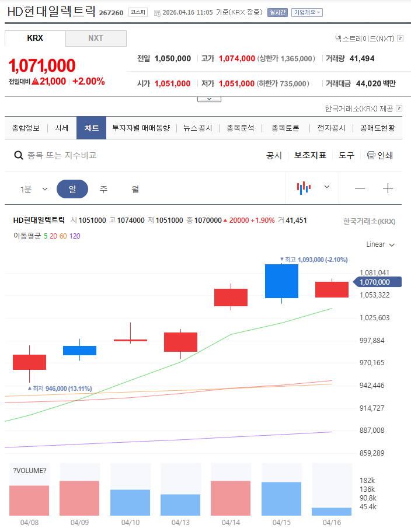Open the 종목토론 tab

click(285, 128)
